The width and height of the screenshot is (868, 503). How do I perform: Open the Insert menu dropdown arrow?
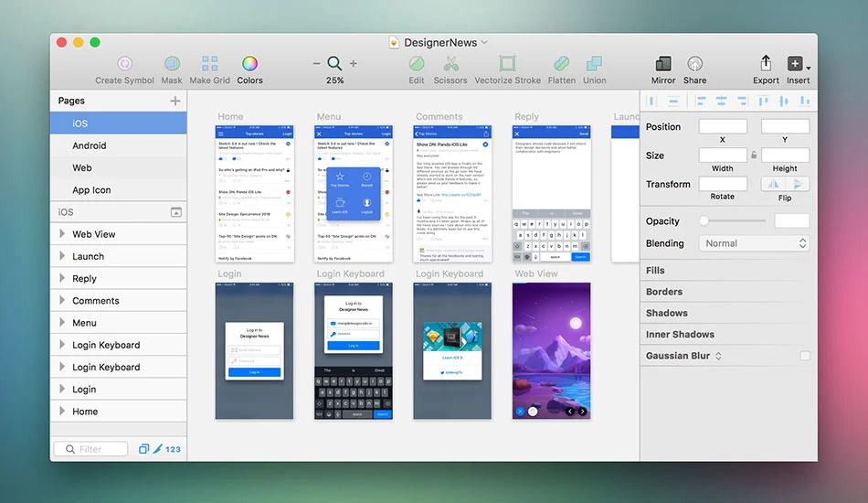pyautogui.click(x=809, y=69)
